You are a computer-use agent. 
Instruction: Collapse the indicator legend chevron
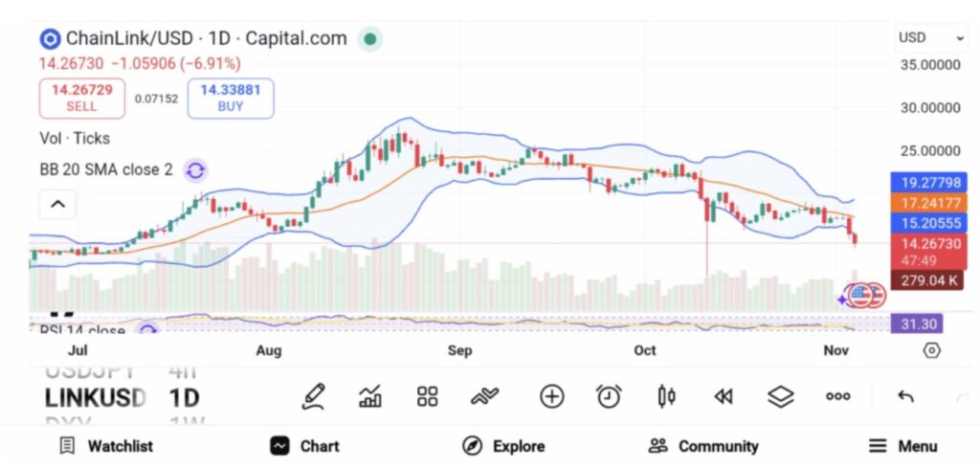57,203
